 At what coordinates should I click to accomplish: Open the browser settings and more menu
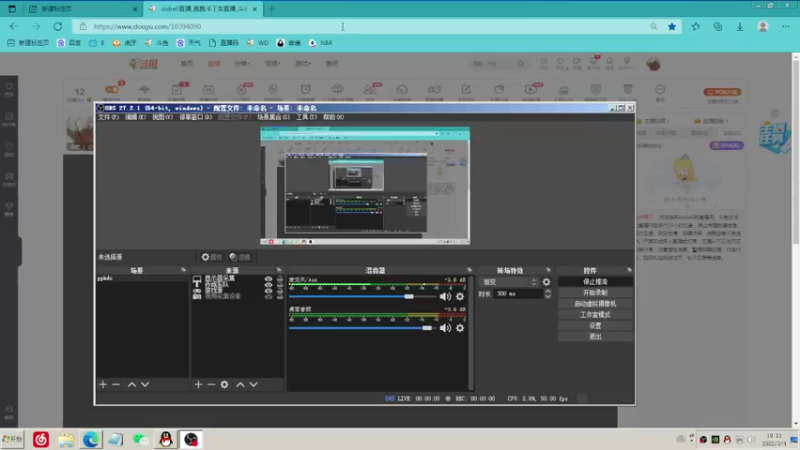pyautogui.click(x=786, y=27)
